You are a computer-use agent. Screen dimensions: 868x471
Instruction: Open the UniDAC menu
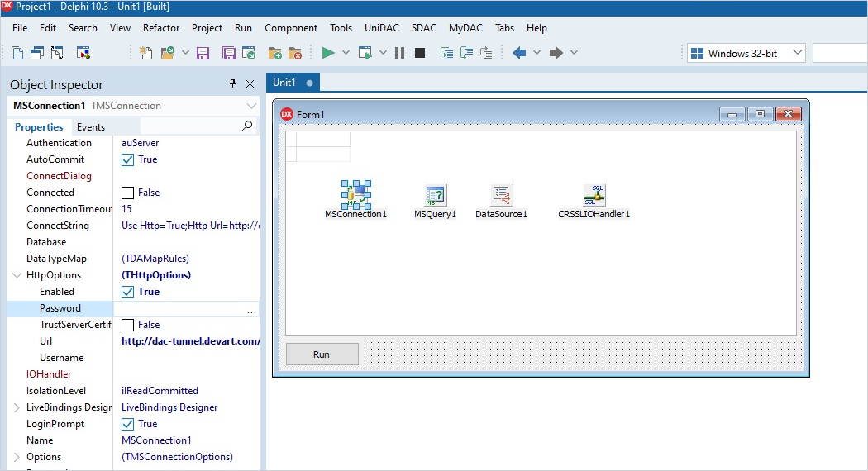click(381, 27)
